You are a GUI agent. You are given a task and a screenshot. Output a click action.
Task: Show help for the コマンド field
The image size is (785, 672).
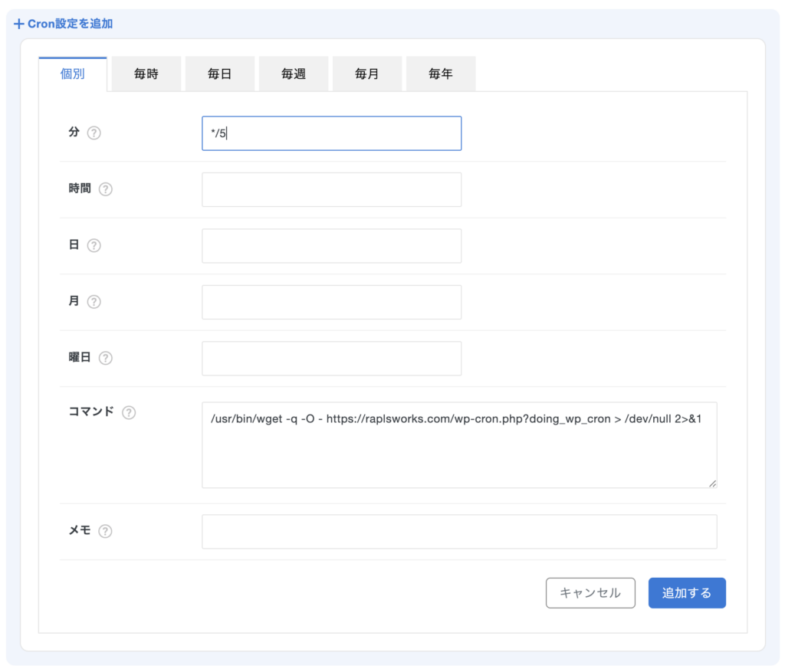(x=129, y=411)
